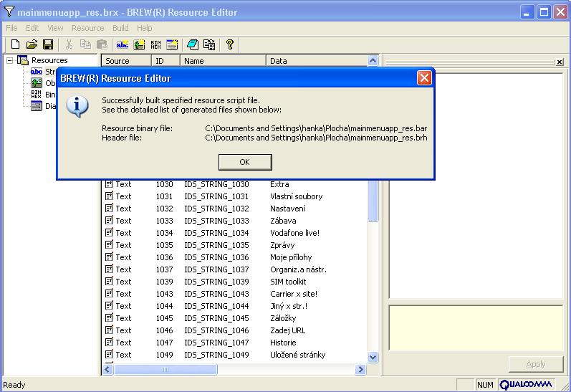Sort list by Data column header

click(x=317, y=61)
